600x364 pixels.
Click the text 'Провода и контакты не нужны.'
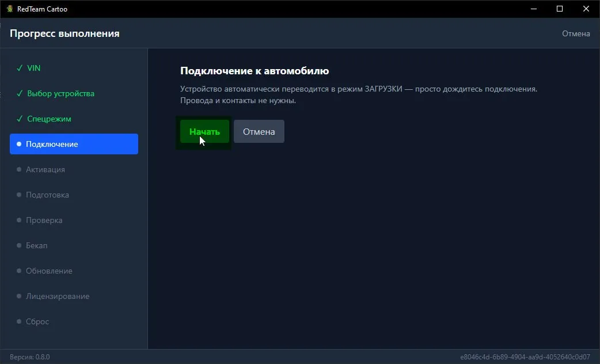238,101
